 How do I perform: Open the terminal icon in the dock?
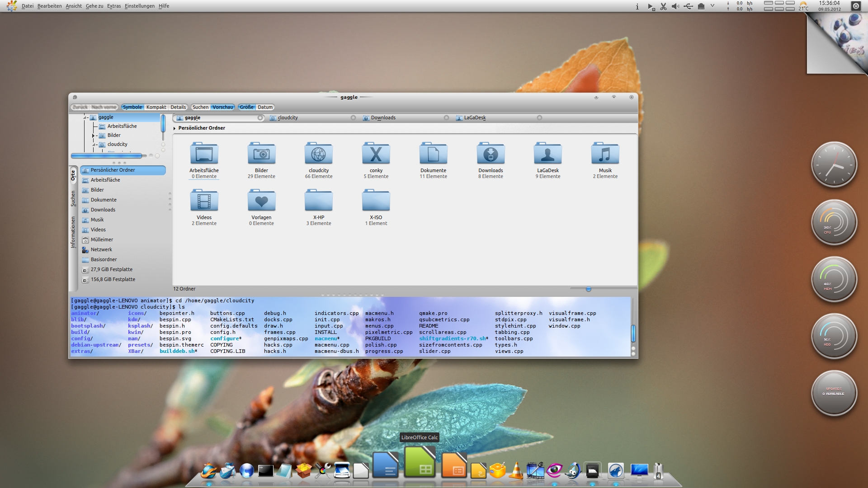coord(266,471)
